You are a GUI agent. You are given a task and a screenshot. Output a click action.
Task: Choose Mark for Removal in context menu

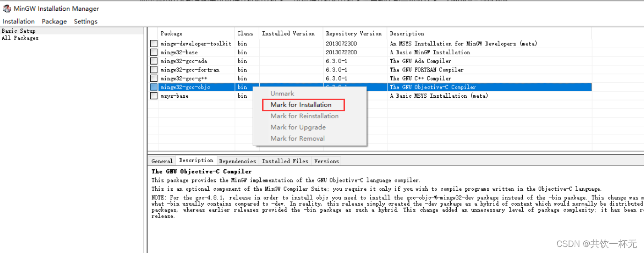pyautogui.click(x=298, y=138)
